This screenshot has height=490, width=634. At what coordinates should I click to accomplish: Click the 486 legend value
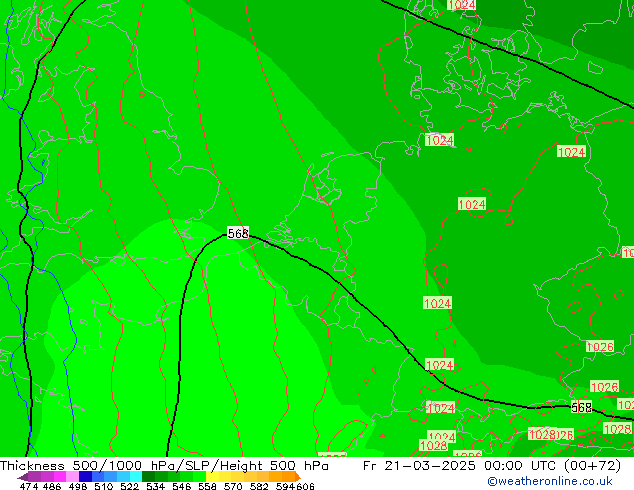point(52,486)
